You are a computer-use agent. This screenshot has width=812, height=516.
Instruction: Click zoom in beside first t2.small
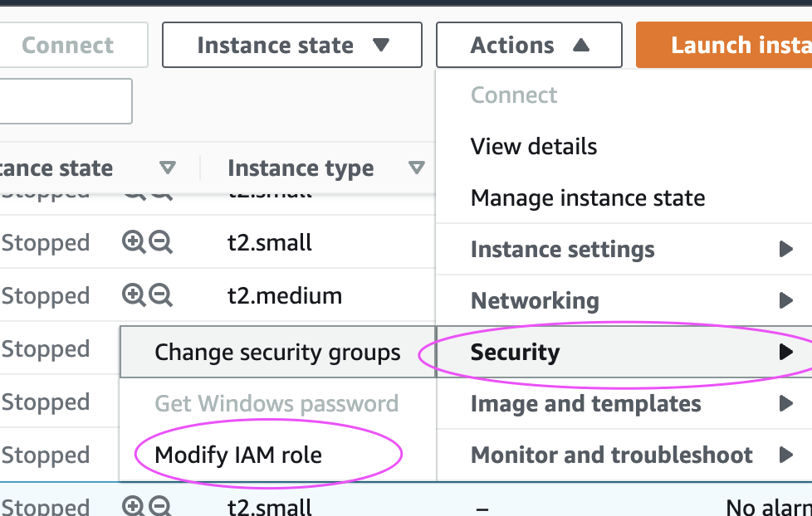coord(133,242)
